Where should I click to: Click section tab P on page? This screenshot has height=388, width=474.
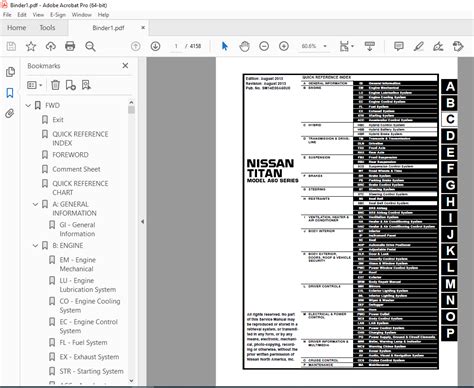[450, 333]
